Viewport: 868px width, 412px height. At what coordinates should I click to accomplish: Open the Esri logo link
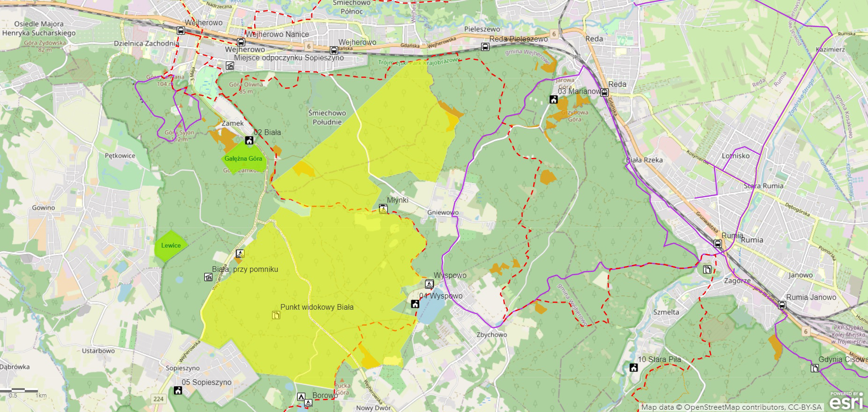[846, 401]
